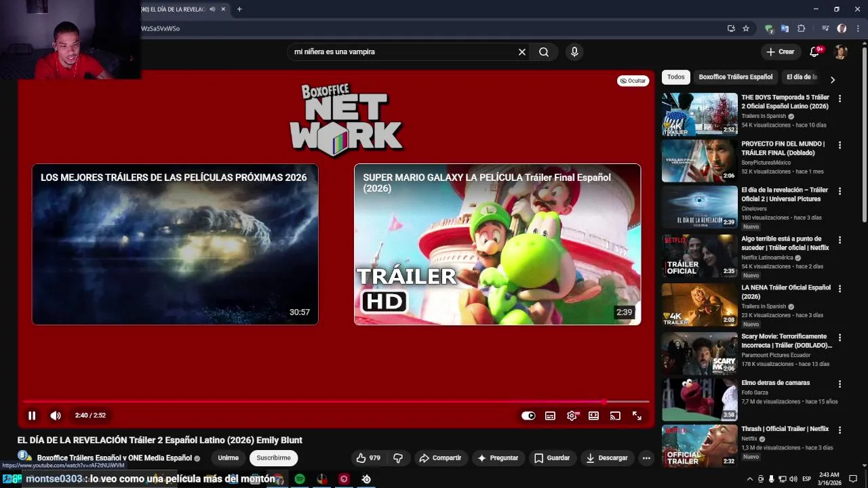Open options menu for Scary Movie video

click(840, 338)
